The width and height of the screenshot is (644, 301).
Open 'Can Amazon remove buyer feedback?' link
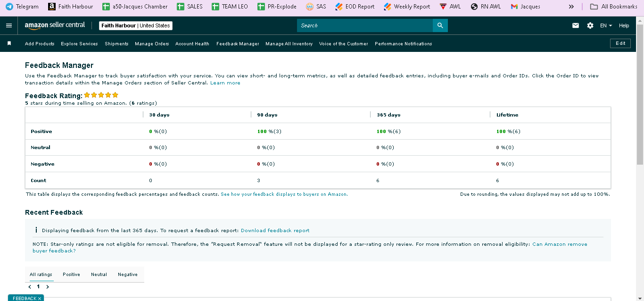tap(310, 248)
